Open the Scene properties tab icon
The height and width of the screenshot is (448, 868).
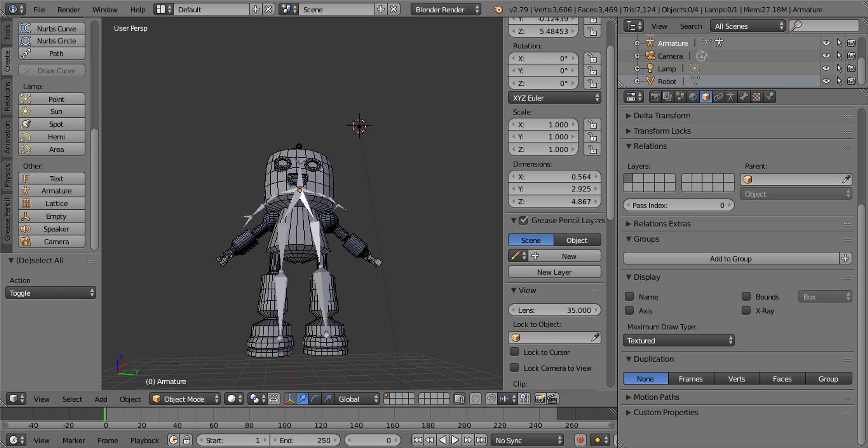pos(680,97)
